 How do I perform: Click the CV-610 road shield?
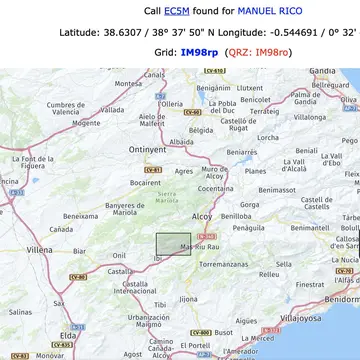pos(215,71)
